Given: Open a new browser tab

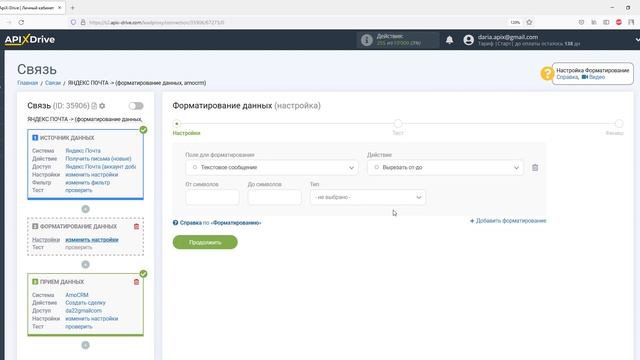Looking at the screenshot, I should point(72,7).
